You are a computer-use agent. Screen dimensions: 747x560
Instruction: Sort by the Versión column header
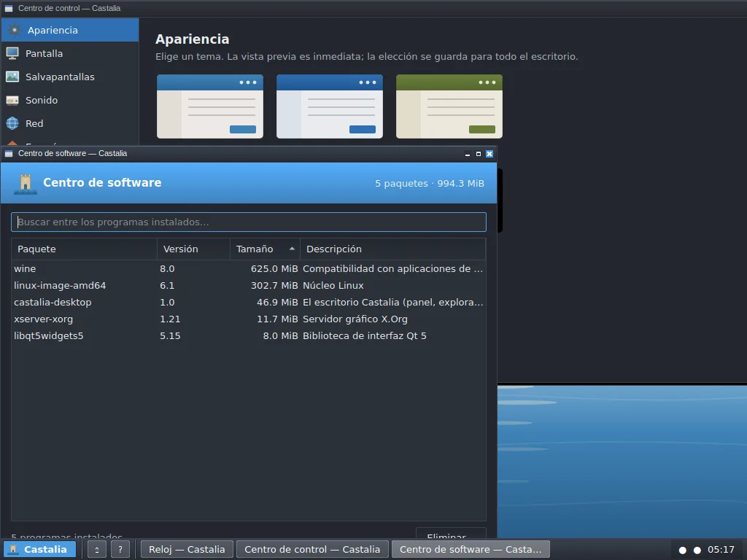point(193,249)
